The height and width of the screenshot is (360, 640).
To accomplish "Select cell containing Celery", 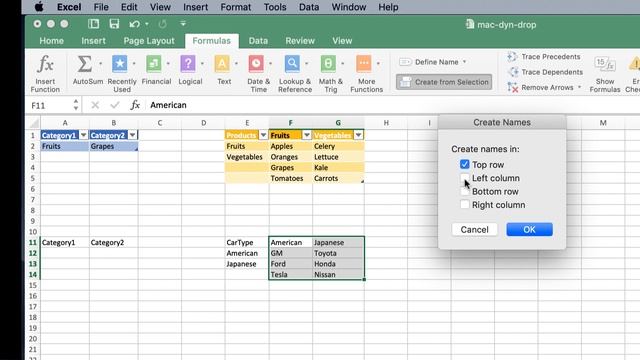I will (x=338, y=146).
